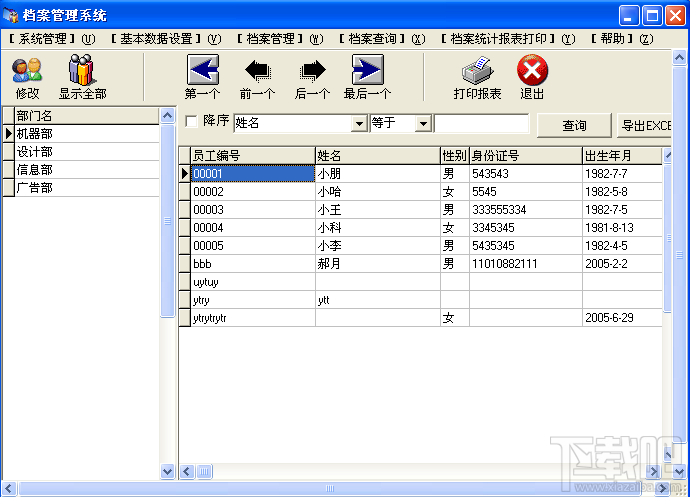Select the bbb employee row cell
This screenshot has width=690, height=497.
pyautogui.click(x=253, y=264)
